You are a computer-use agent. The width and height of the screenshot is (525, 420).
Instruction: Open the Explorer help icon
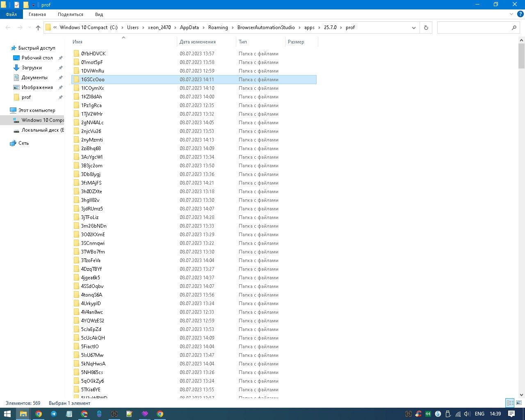click(520, 14)
